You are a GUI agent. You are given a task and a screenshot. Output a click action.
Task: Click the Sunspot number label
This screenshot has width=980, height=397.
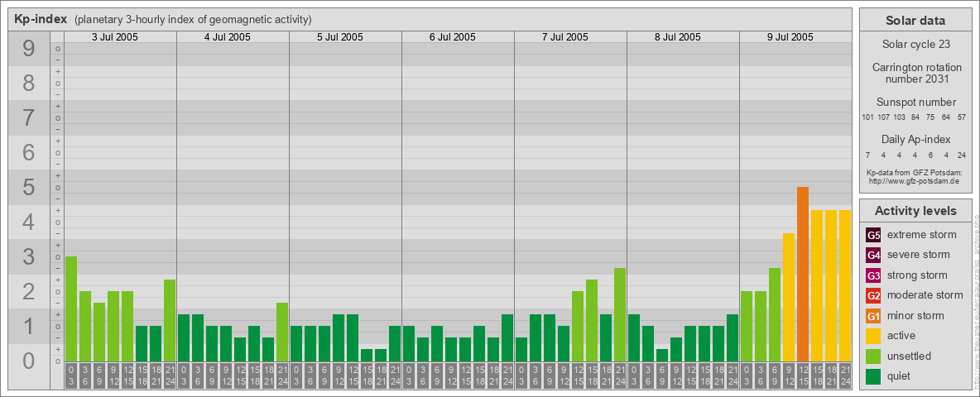click(x=916, y=102)
